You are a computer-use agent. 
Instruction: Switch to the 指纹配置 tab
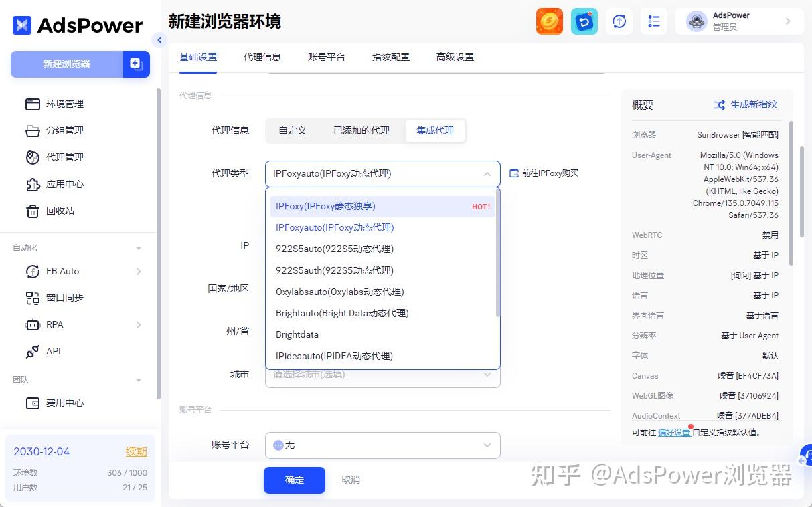(x=391, y=58)
